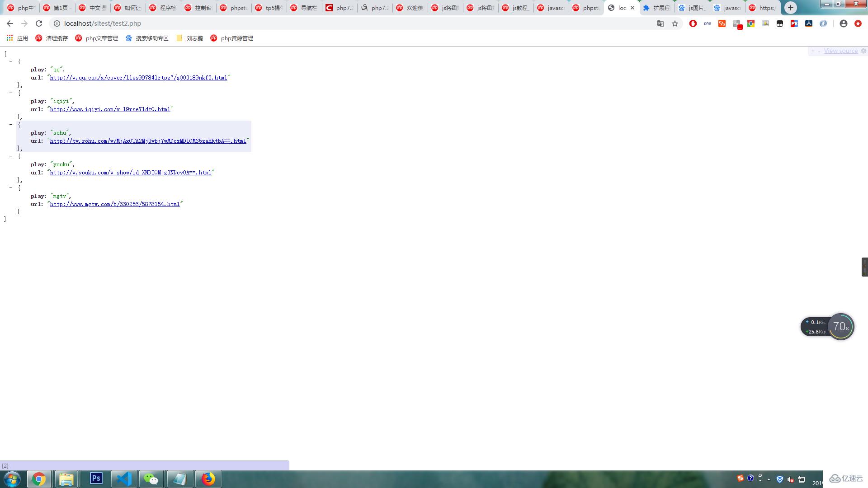Bookmark this page with the star icon
This screenshot has width=868, height=488.
point(675,23)
